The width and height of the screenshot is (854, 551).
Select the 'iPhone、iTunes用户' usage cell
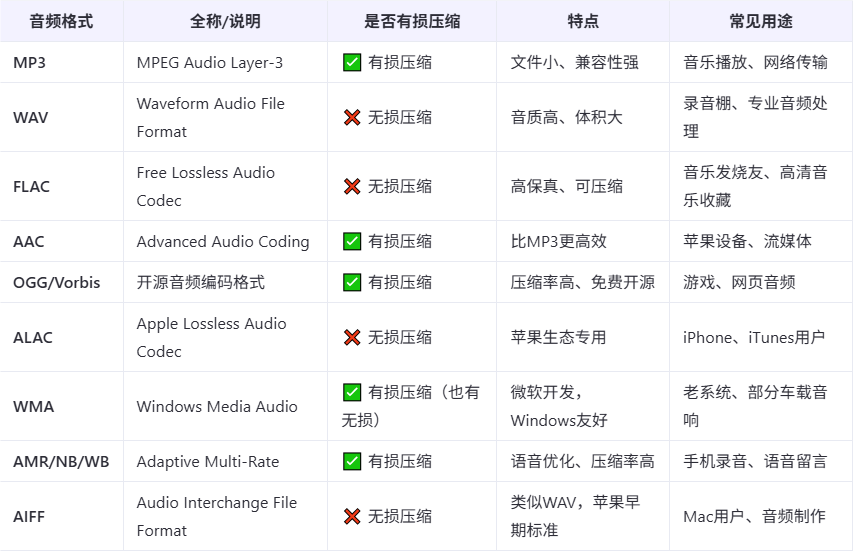tap(761, 337)
